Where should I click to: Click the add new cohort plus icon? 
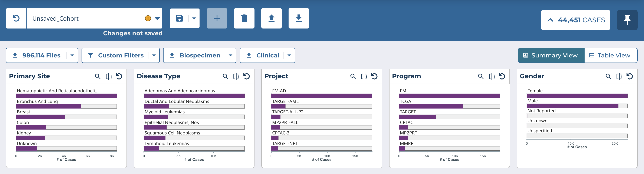point(217,18)
